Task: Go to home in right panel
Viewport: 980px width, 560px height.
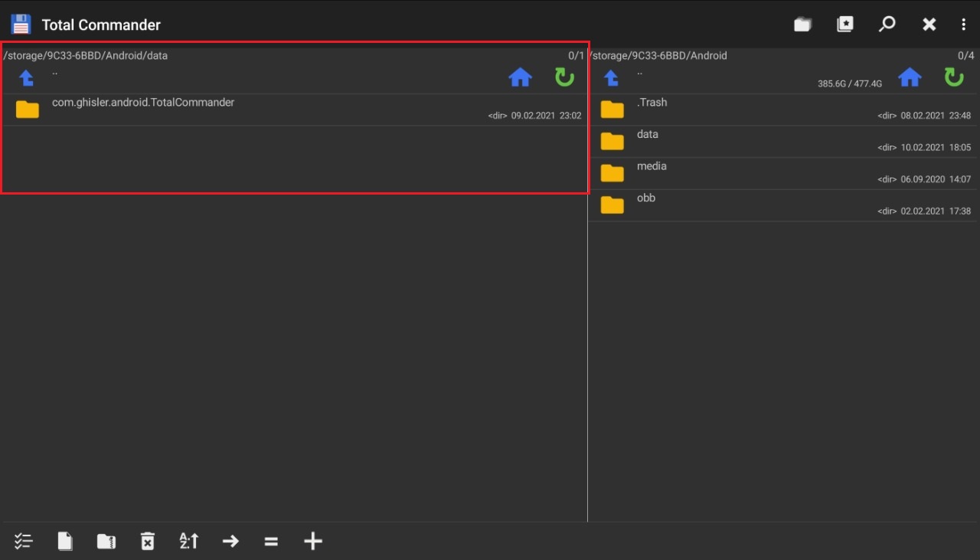Action: click(x=910, y=77)
